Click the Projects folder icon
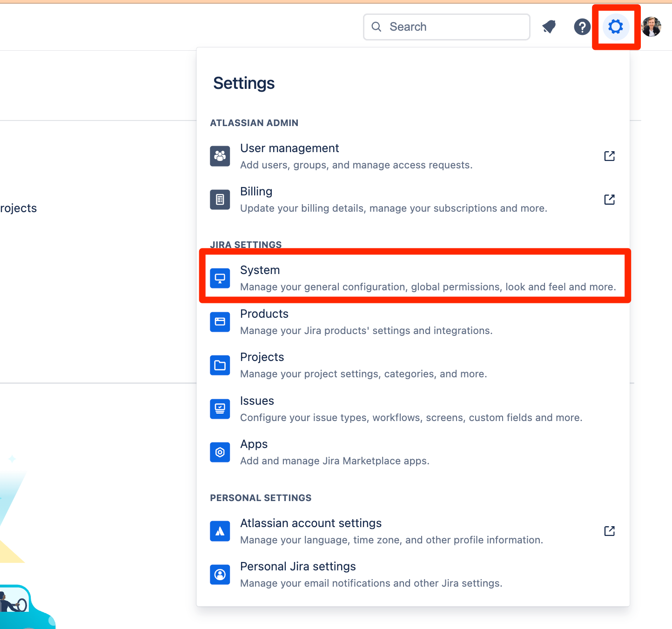Viewport: 672px width, 629px height. pos(220,365)
